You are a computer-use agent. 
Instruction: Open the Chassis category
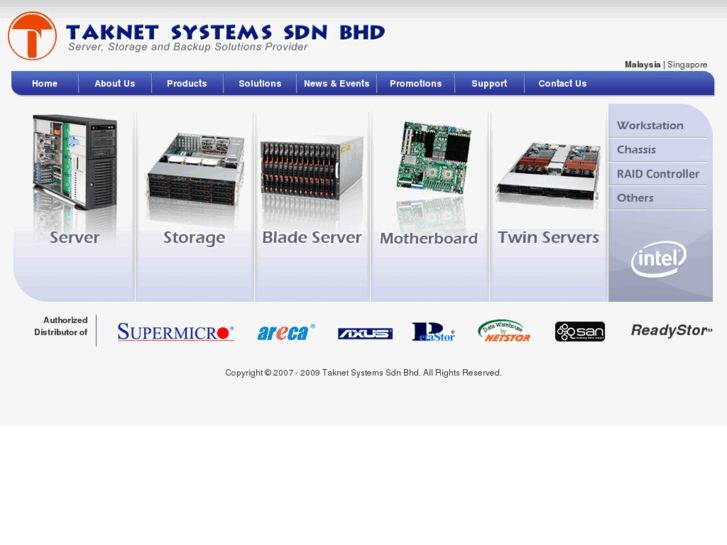click(x=636, y=149)
